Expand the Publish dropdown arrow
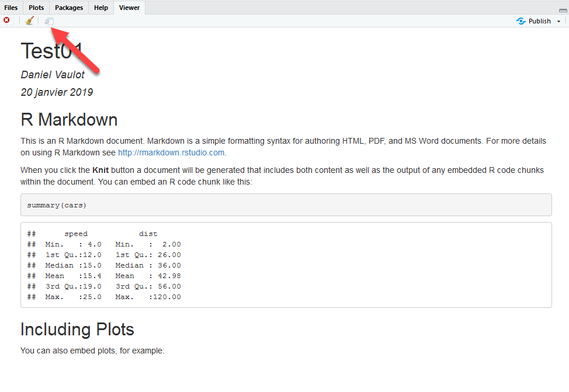The height and width of the screenshot is (392, 569). pos(558,21)
